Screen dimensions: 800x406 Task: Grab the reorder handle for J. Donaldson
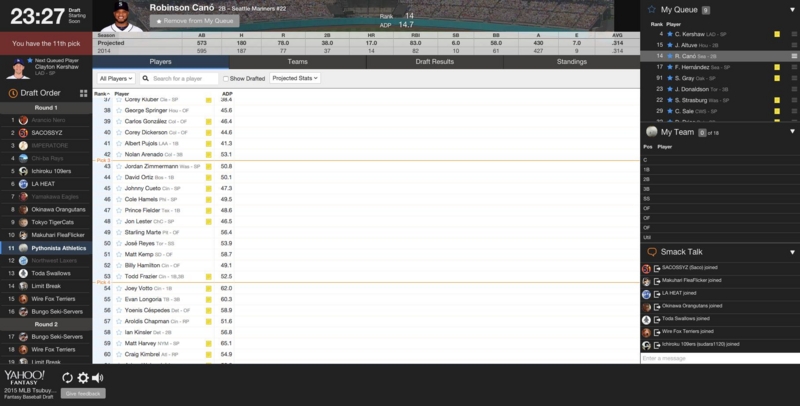click(x=794, y=89)
